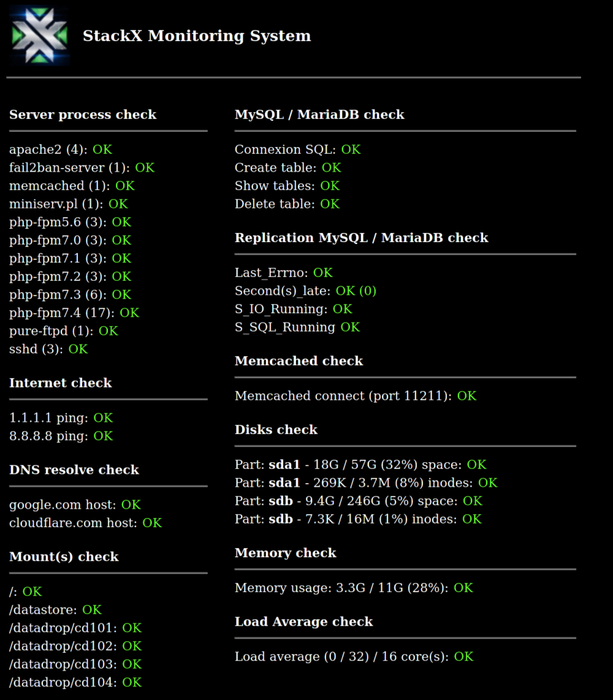Click the Server process check heading

click(x=83, y=115)
